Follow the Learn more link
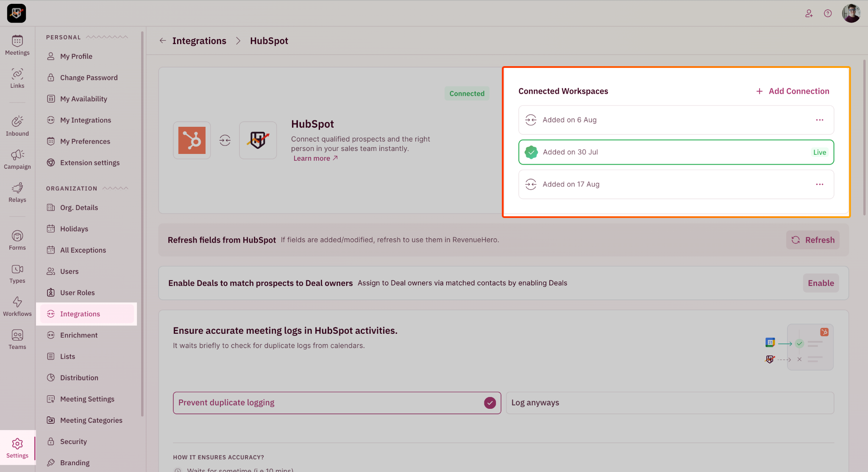Image resolution: width=868 pixels, height=472 pixels. click(316, 158)
